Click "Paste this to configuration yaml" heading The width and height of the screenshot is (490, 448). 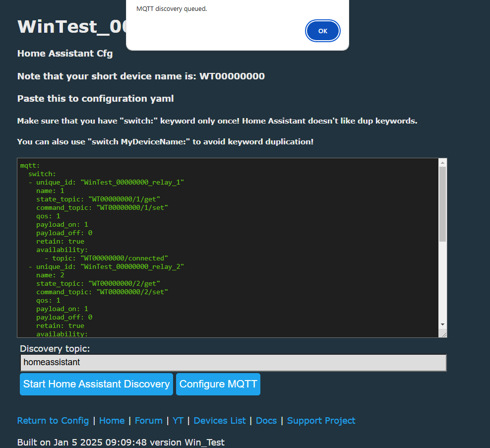(x=95, y=98)
